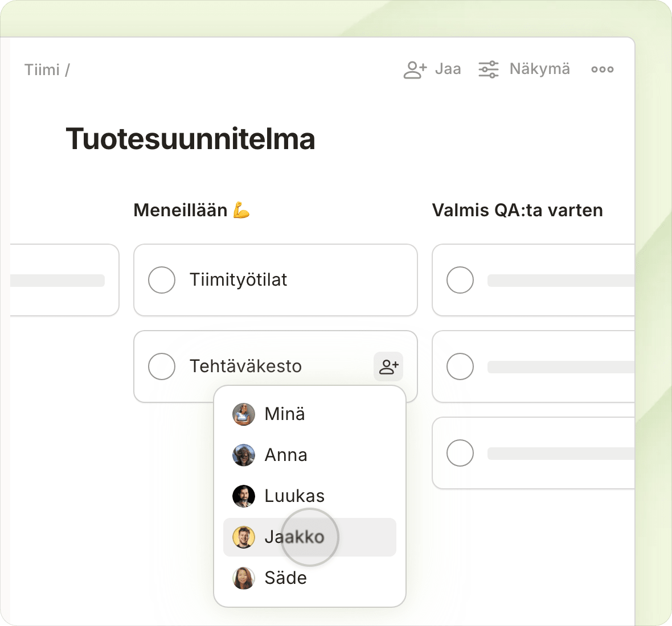Click the Näkymä view button label
This screenshot has width=672, height=626.
(x=539, y=69)
